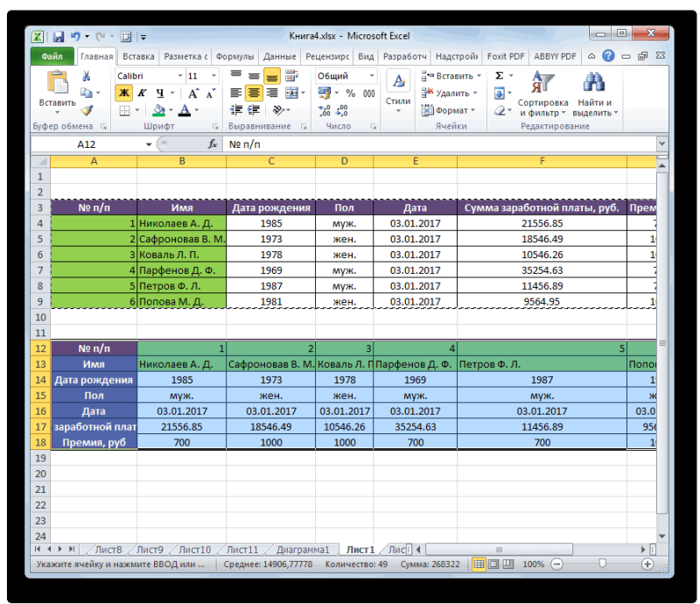This screenshot has width=700, height=604.
Task: Click the font color A swatch
Action: coord(185,110)
